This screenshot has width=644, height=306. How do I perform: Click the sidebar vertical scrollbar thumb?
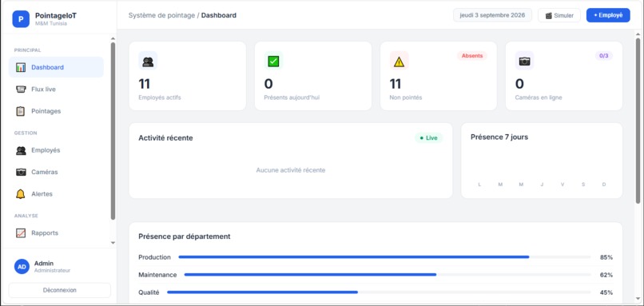[113, 131]
